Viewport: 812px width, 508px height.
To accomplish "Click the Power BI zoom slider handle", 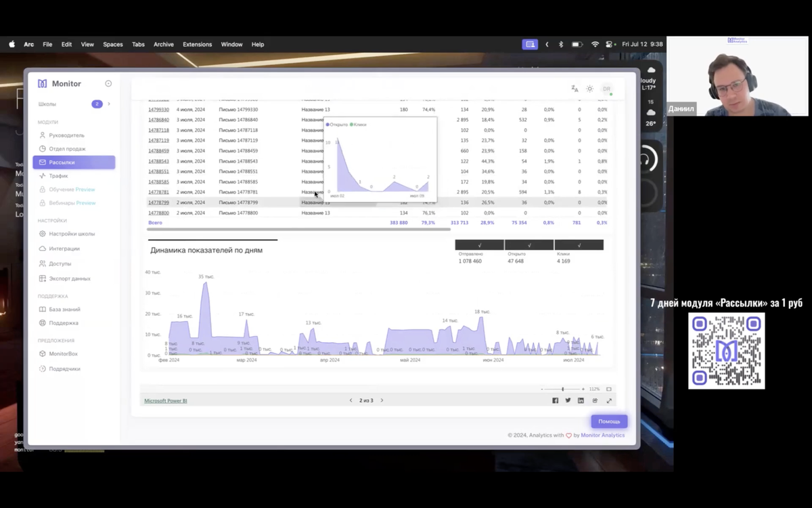I will [562, 389].
